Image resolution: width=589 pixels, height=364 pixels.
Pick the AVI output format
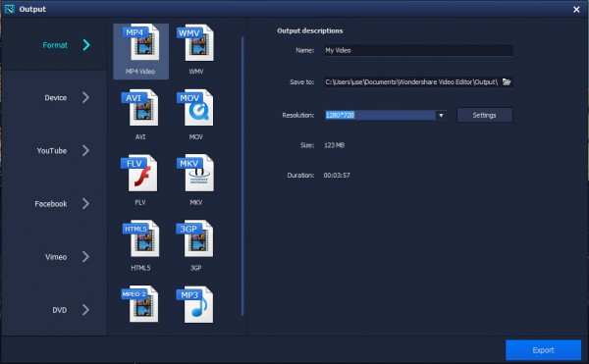click(140, 115)
